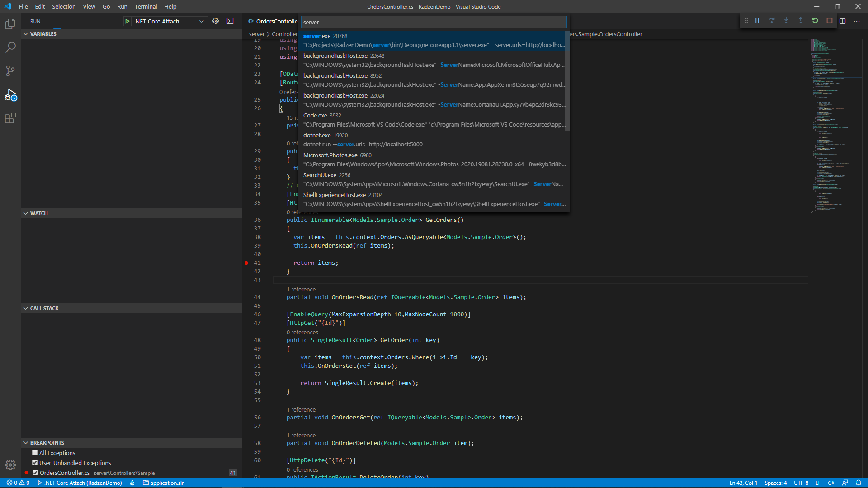Open the Go menu

point(106,6)
